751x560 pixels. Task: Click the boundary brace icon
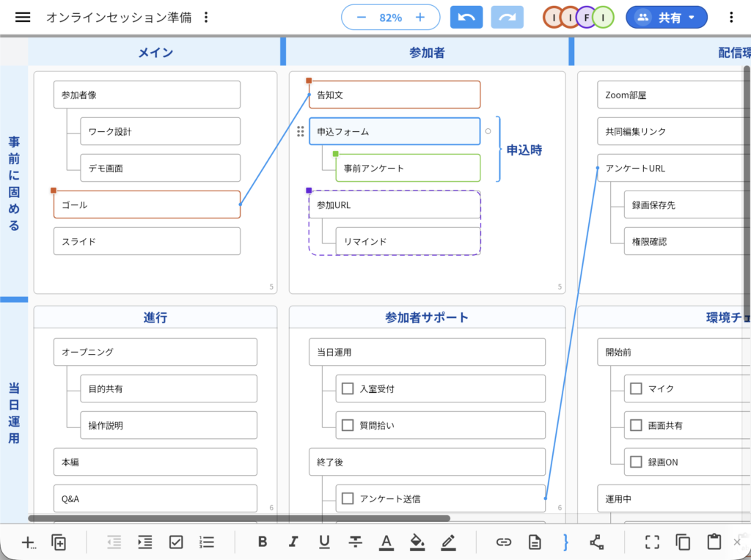565,542
